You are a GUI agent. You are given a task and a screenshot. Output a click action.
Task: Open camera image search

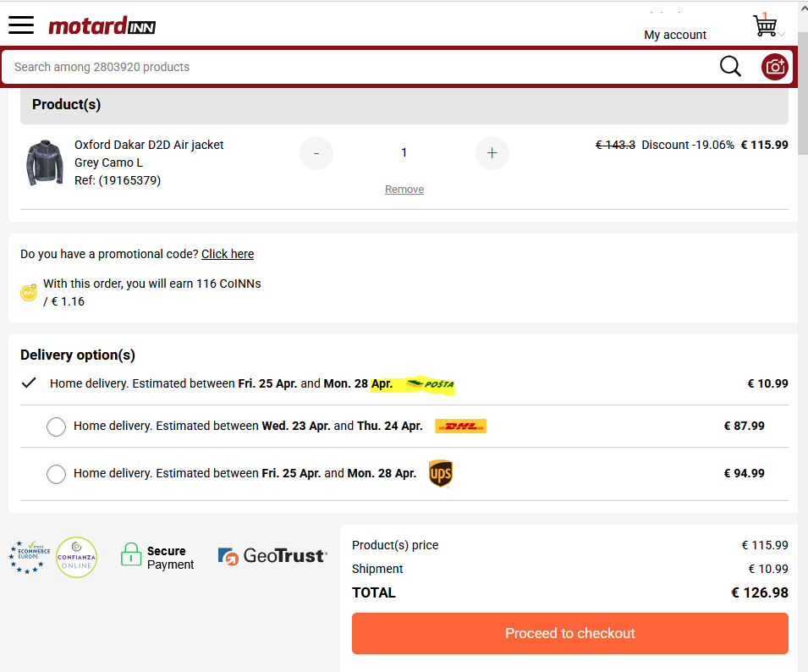[x=774, y=67]
